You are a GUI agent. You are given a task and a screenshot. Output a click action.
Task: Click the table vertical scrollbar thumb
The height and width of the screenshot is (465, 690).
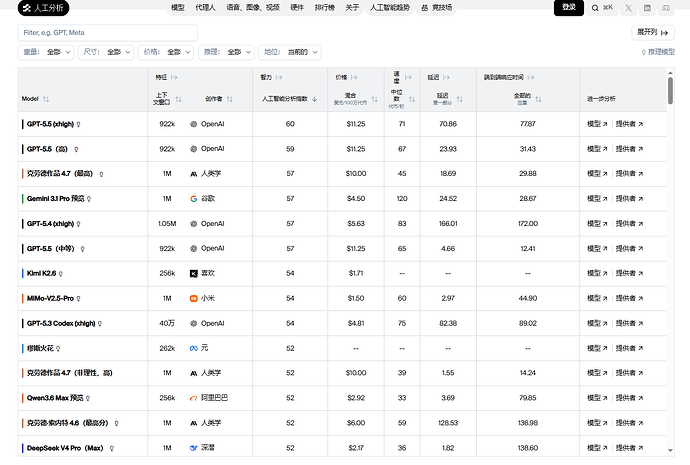coord(670,91)
